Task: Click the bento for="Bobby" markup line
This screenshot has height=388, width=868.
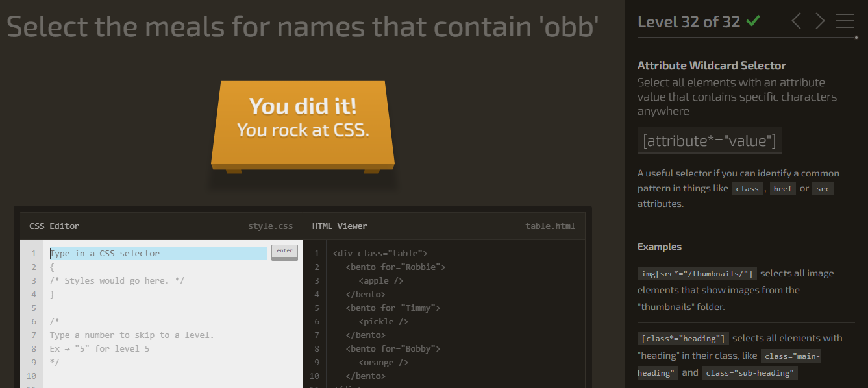Action: coord(393,348)
